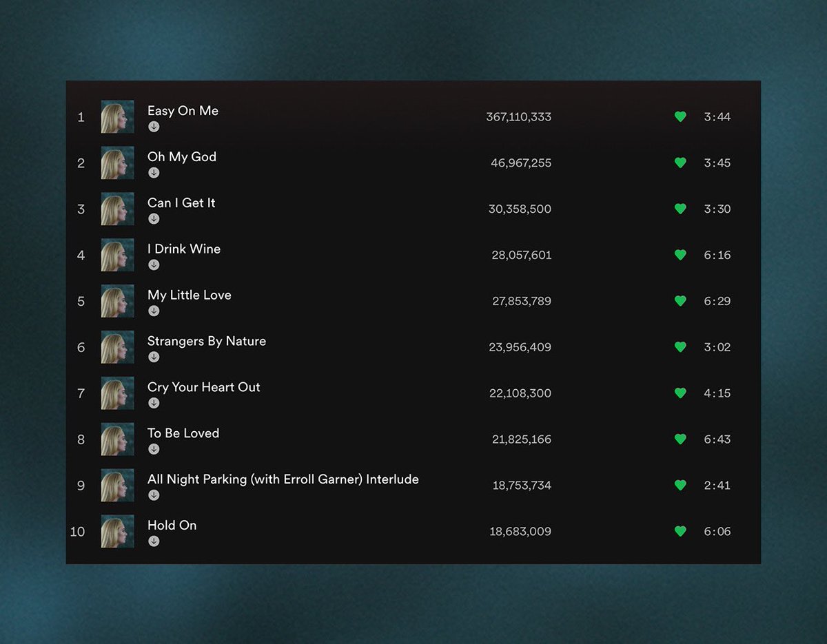Select album cover beside Can I Get It
827x644 pixels.
(118, 209)
